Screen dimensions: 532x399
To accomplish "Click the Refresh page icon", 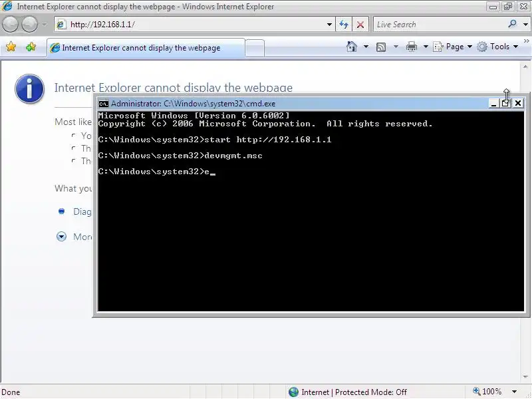I will click(344, 25).
